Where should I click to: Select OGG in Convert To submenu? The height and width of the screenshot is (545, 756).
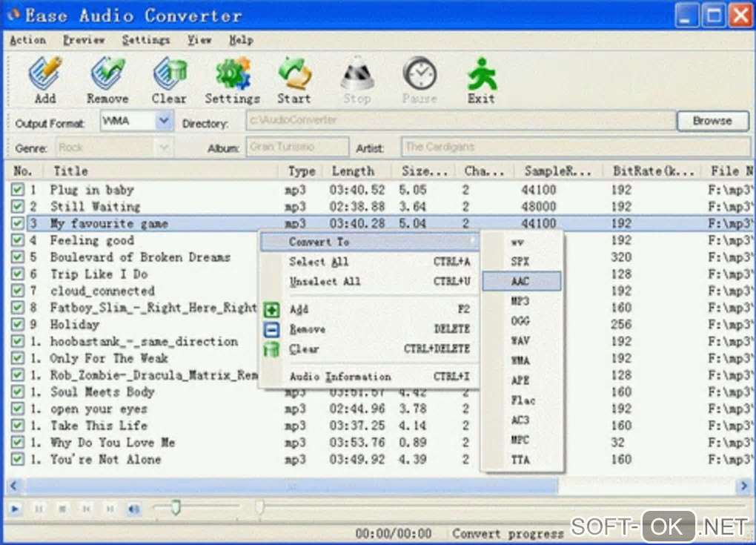tap(522, 321)
